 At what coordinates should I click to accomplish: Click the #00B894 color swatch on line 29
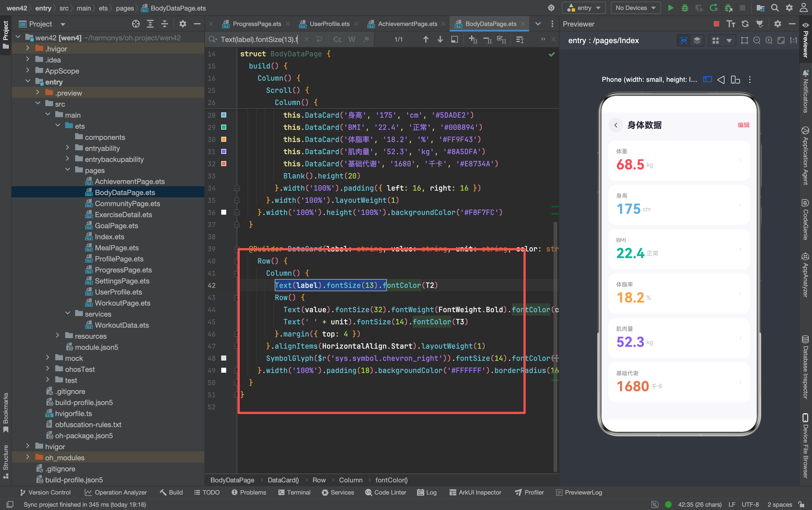[x=223, y=127]
